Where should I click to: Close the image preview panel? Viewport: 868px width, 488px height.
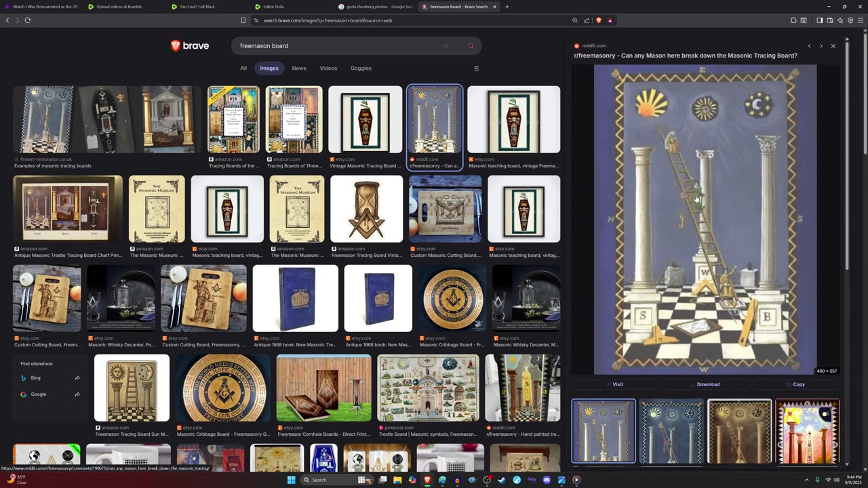pyautogui.click(x=833, y=46)
